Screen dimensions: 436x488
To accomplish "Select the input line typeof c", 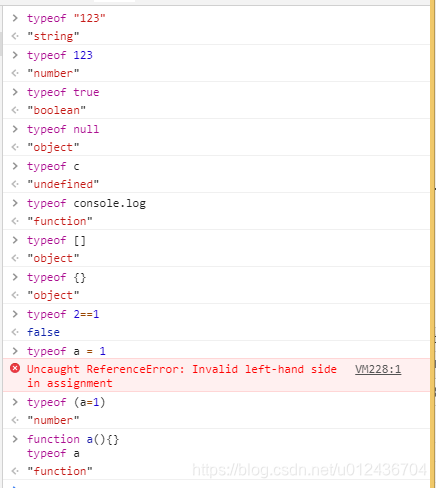I will point(53,166).
